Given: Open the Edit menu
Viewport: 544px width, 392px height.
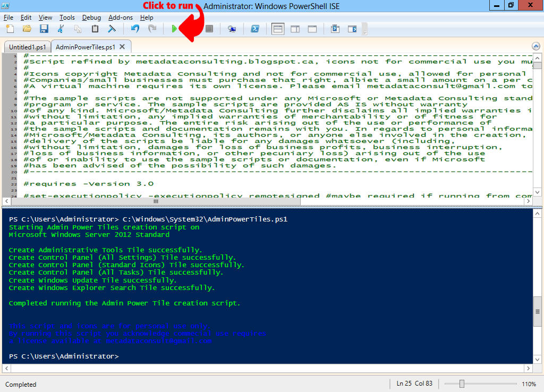Looking at the screenshot, I should point(26,18).
